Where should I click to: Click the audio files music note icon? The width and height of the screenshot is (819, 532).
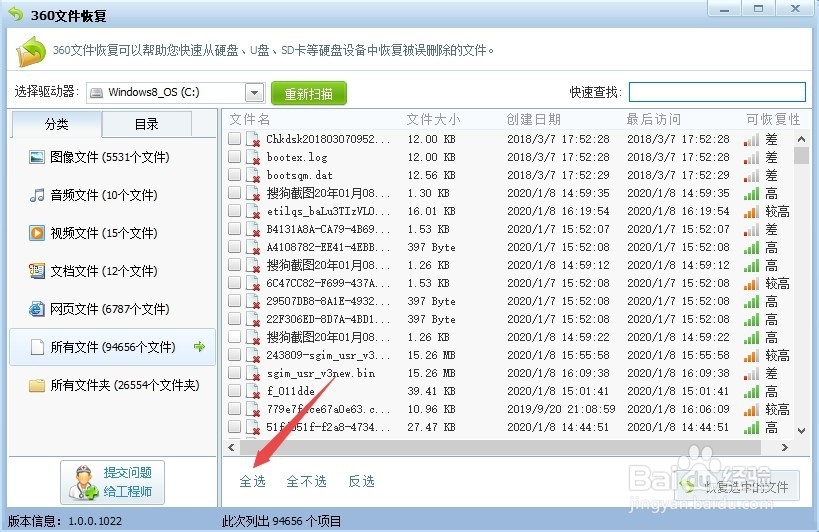(x=37, y=195)
